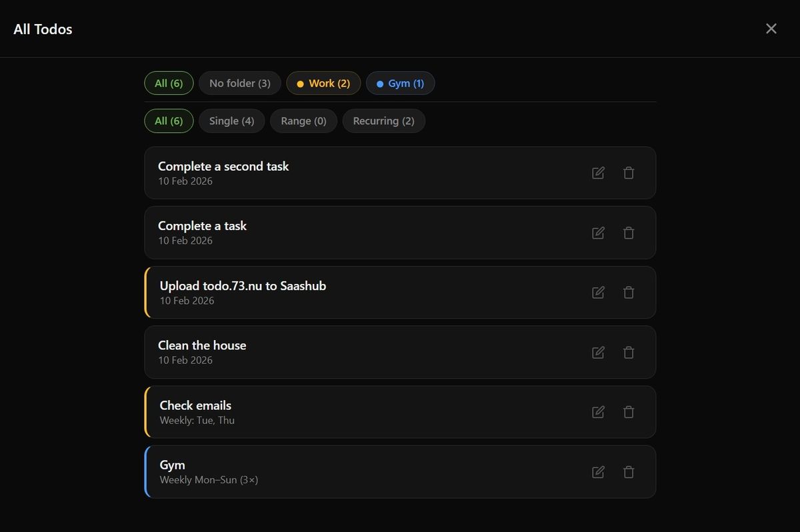Edit the Check emails recurring todo
This screenshot has width=800, height=532.
tap(598, 412)
